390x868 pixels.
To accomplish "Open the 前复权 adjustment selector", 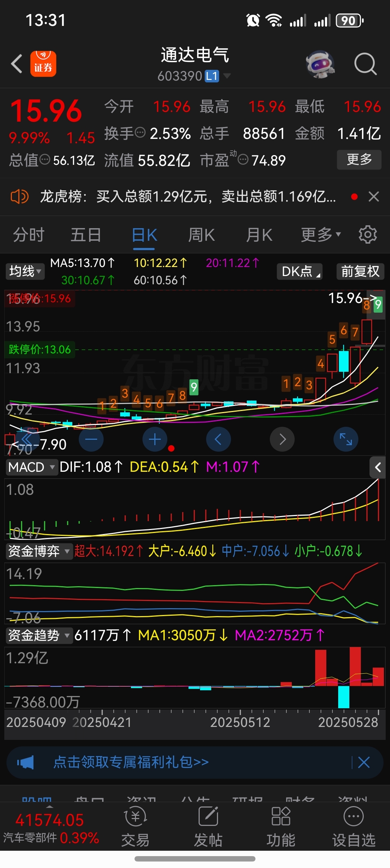I will click(x=360, y=271).
